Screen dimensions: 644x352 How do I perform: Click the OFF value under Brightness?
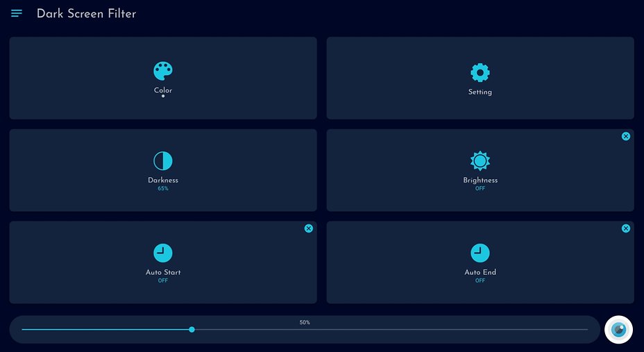tap(480, 189)
